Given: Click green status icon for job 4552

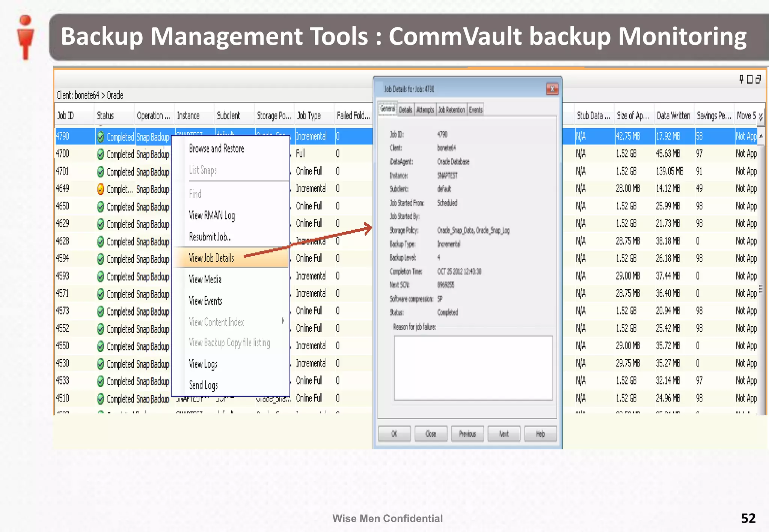Looking at the screenshot, I should (x=100, y=329).
